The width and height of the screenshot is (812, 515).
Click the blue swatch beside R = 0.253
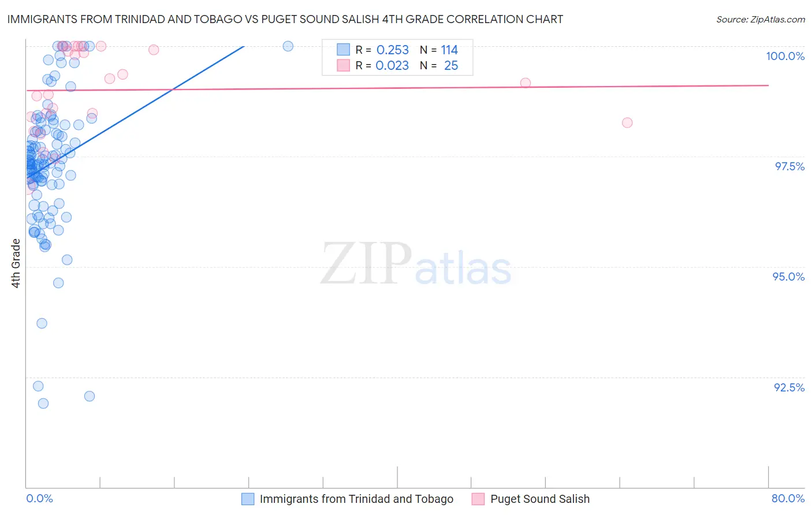[x=343, y=50]
